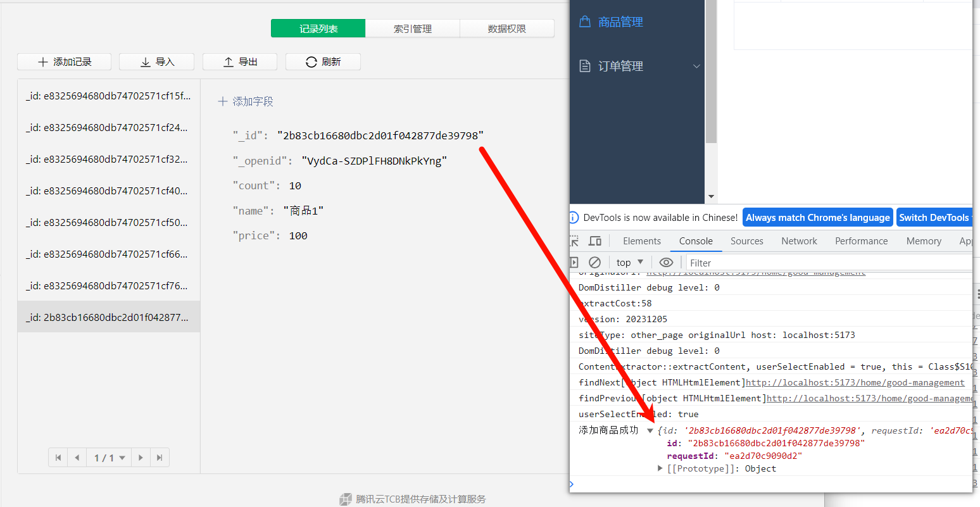Go to previous page of records
980x507 pixels.
pos(77,458)
